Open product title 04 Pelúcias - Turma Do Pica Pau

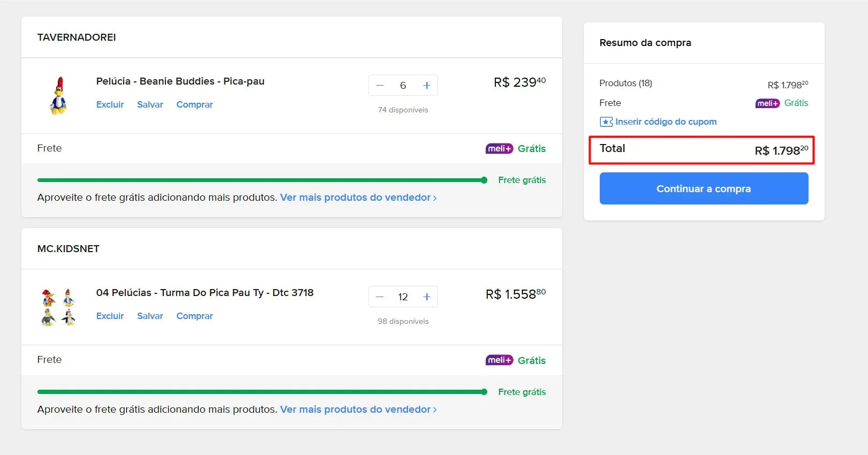[205, 293]
